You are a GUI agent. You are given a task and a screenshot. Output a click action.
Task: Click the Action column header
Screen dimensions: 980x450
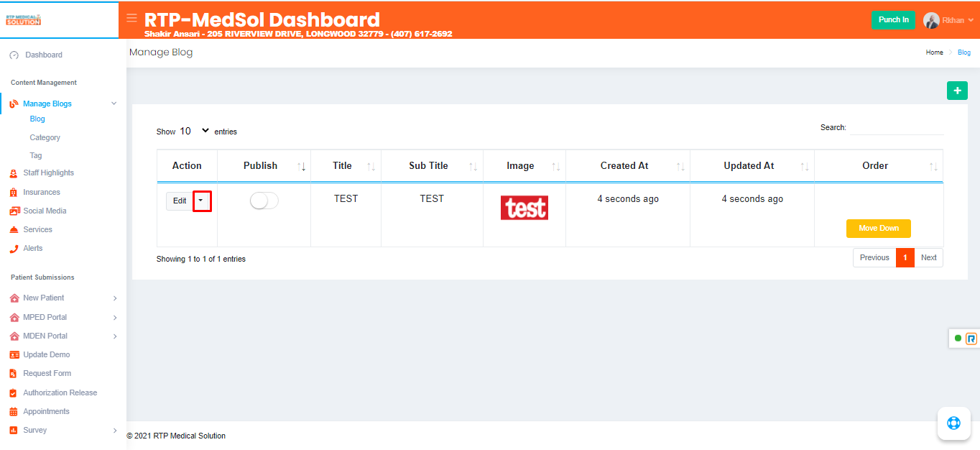187,166
